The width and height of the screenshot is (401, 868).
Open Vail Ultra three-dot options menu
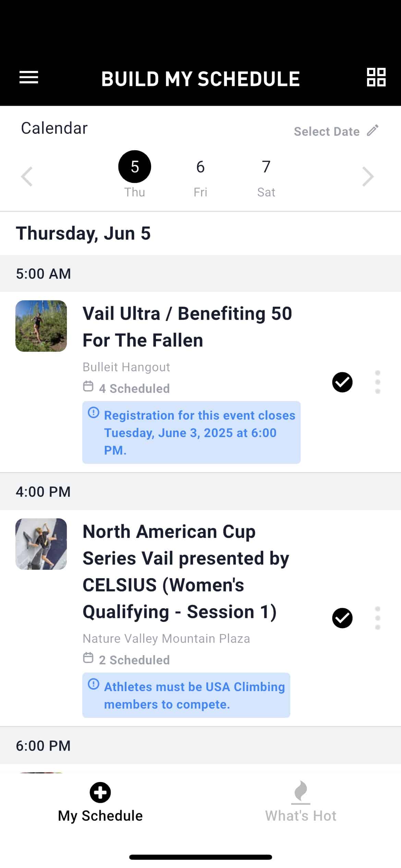click(378, 382)
